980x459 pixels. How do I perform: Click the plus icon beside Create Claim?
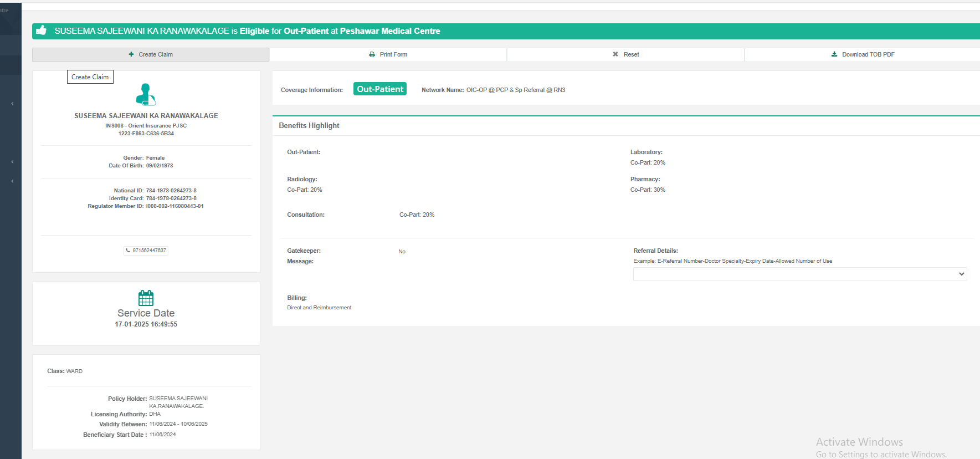(131, 54)
